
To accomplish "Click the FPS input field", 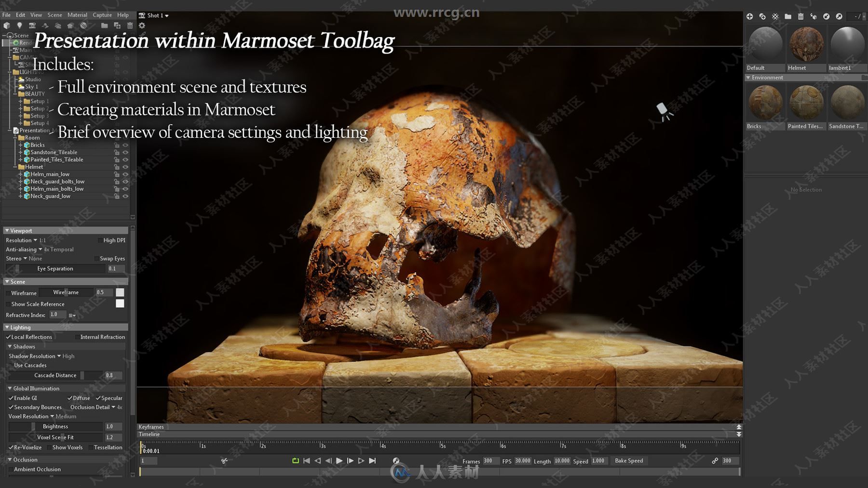I will 523,461.
